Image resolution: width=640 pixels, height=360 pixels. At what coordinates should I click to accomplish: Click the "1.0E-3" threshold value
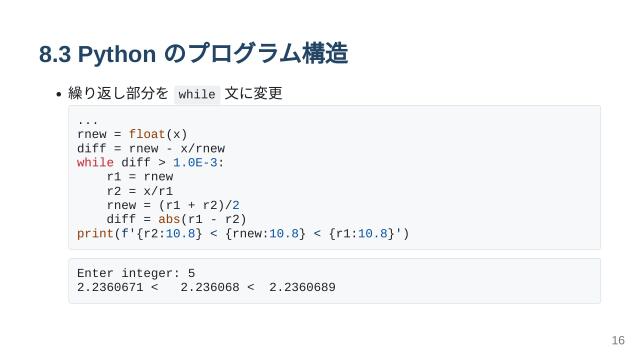(x=195, y=162)
